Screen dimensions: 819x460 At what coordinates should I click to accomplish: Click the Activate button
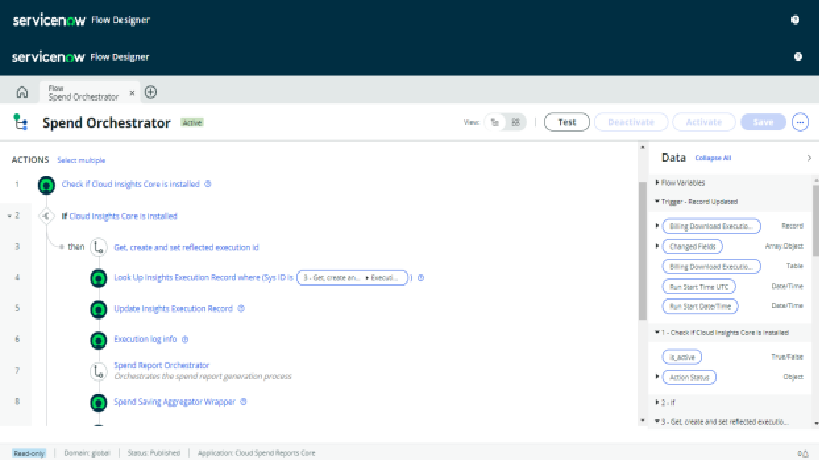(x=704, y=122)
